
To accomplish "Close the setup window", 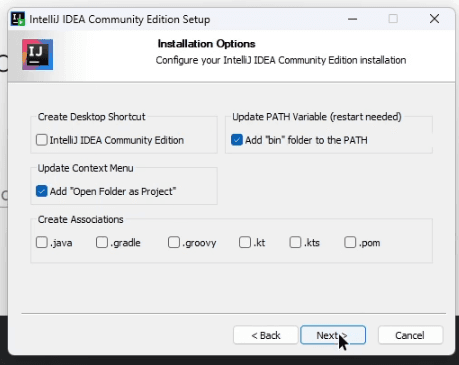I will 434,19.
